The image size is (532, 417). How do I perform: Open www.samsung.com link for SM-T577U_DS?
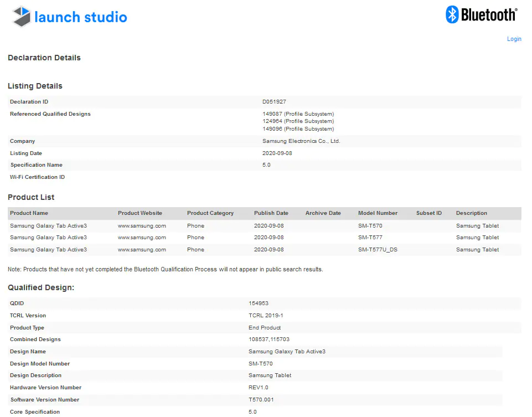pyautogui.click(x=142, y=250)
